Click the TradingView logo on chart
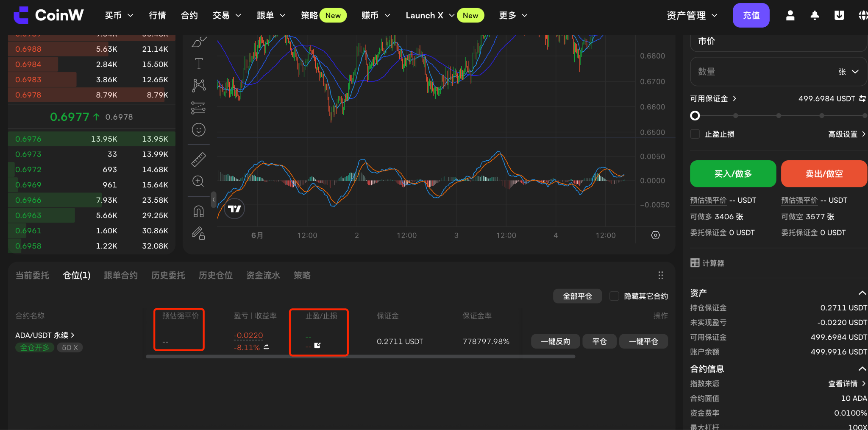The height and width of the screenshot is (430, 868). point(234,209)
